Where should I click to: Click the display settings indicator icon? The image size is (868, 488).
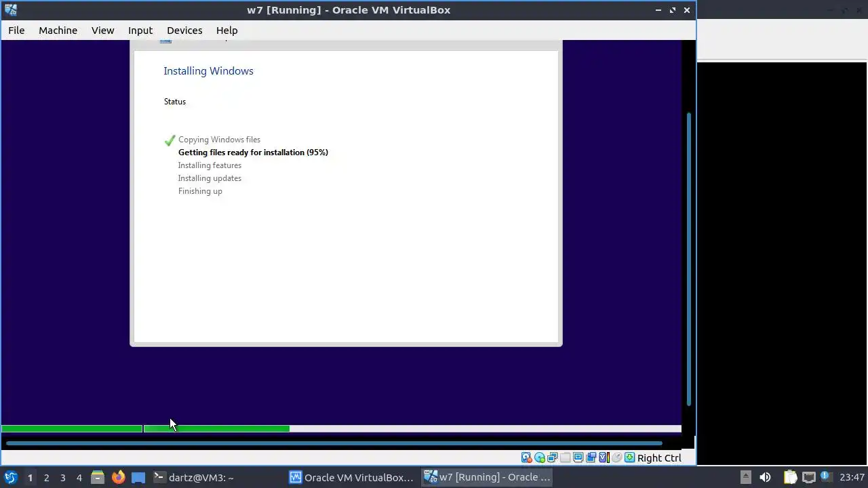click(x=578, y=457)
